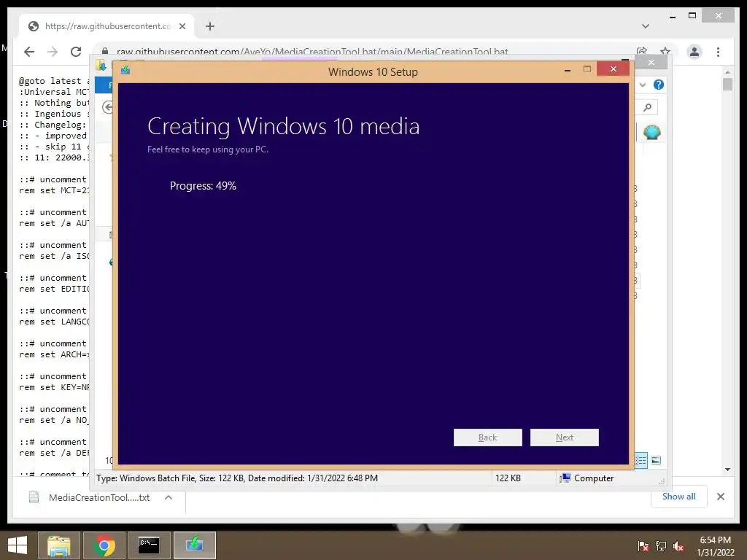Viewport: 747px width, 560px height.
Task: Open a new Chrome tab
Action: (210, 26)
